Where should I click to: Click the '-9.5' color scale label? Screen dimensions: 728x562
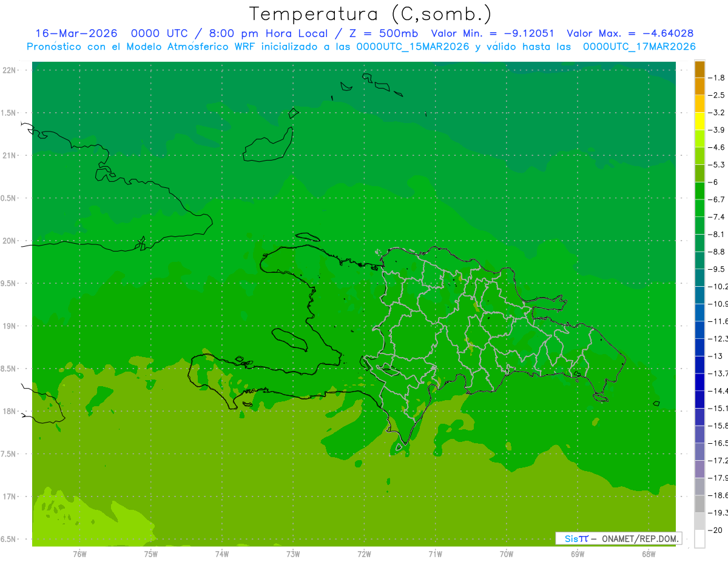coord(718,269)
